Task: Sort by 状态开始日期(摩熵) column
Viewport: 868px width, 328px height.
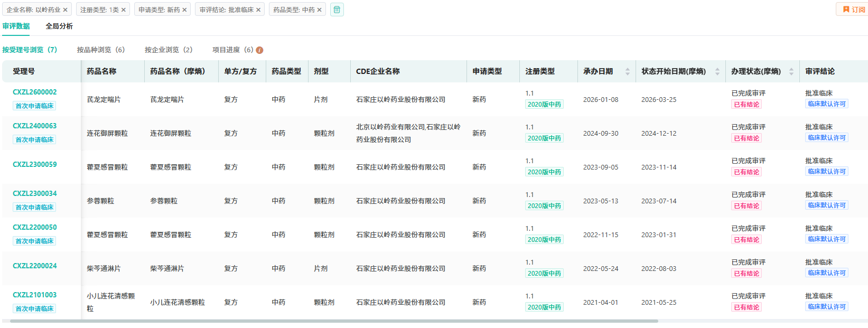Action: (x=717, y=71)
